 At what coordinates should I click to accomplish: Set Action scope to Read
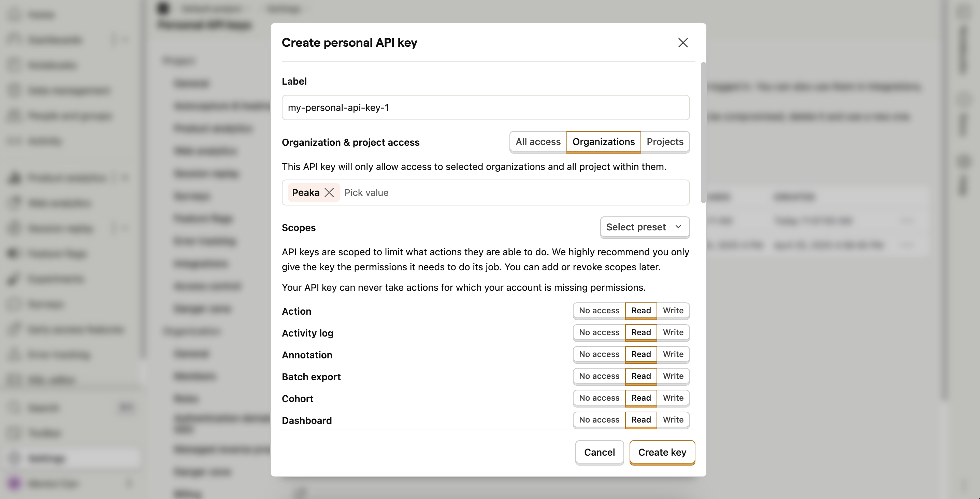641,311
